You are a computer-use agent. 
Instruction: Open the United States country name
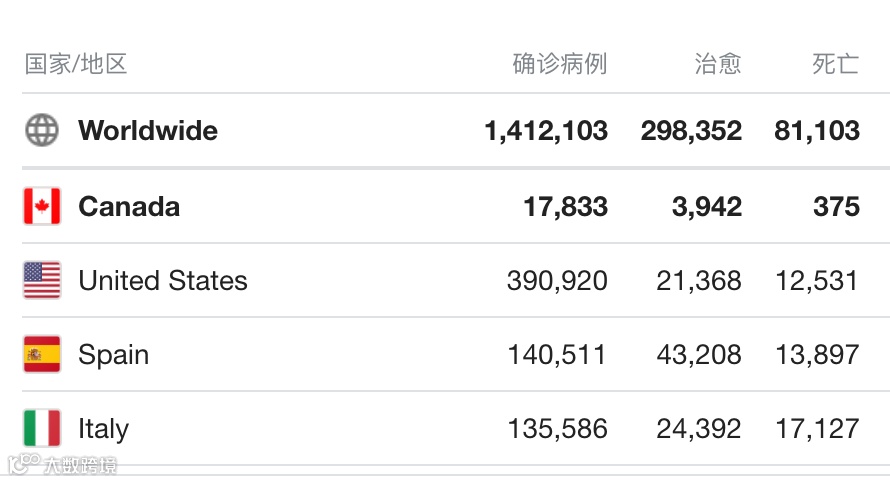(x=163, y=280)
